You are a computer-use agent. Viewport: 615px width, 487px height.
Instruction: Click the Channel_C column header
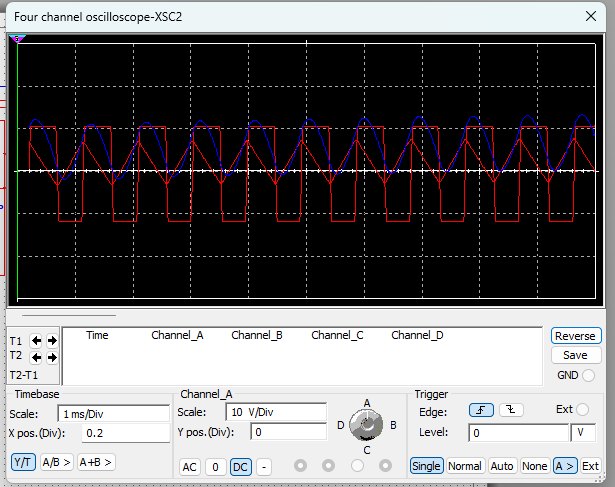337,335
